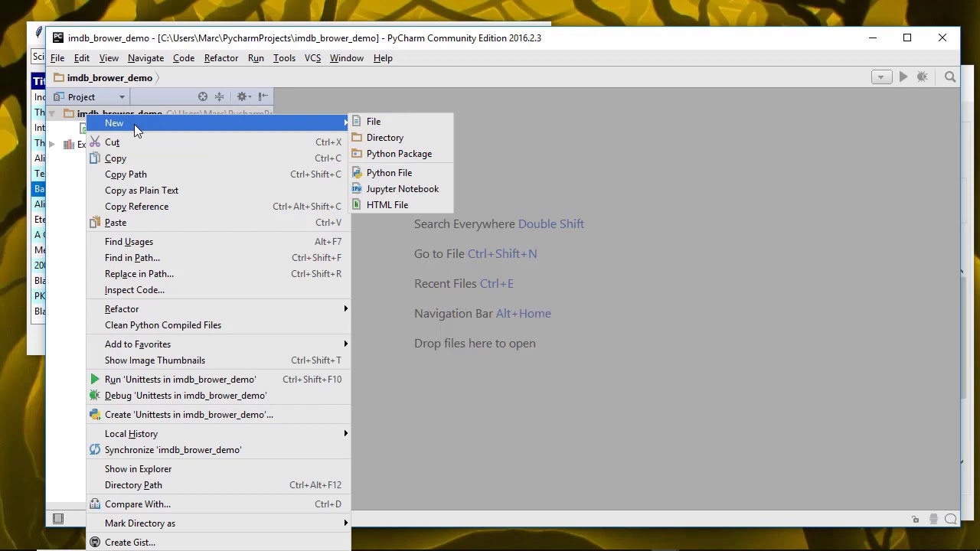Open the run configuration dropdown
The height and width of the screenshot is (551, 980).
point(881,77)
